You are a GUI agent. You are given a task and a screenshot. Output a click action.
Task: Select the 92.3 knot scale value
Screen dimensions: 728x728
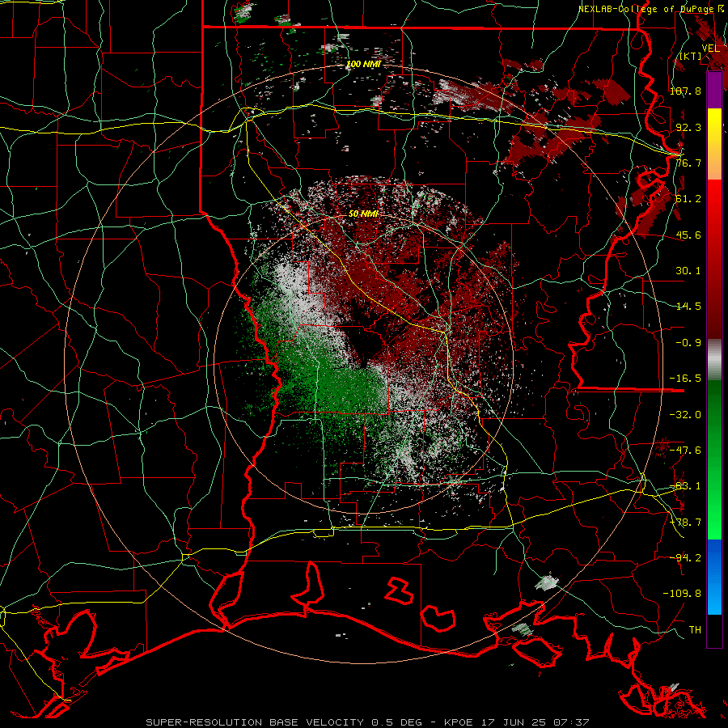coord(688,127)
